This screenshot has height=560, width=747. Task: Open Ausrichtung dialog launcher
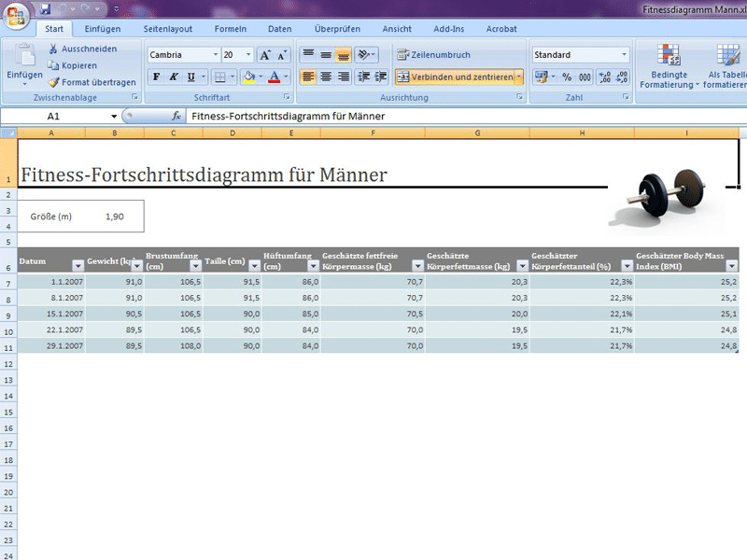520,97
